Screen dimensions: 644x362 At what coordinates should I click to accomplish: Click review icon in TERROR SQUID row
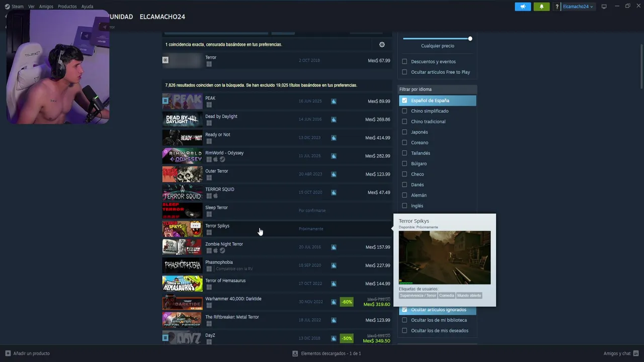(x=334, y=193)
